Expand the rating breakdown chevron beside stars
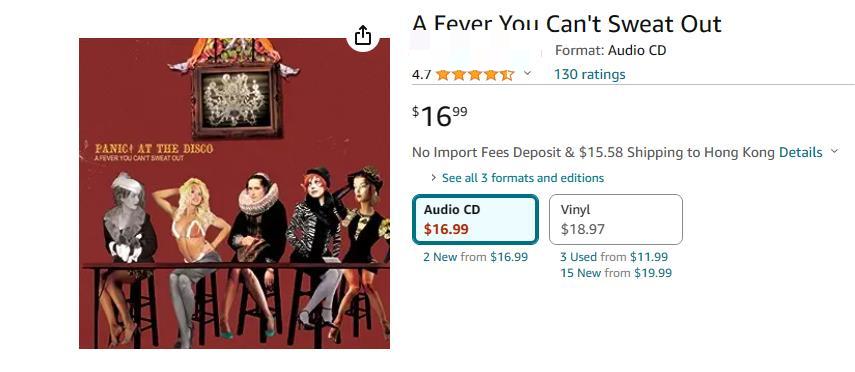 527,74
